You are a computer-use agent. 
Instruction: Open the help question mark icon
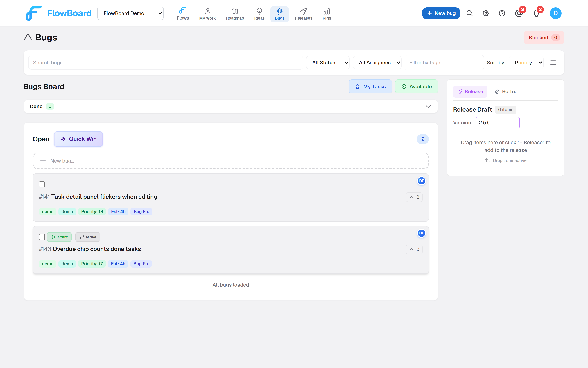(x=502, y=13)
